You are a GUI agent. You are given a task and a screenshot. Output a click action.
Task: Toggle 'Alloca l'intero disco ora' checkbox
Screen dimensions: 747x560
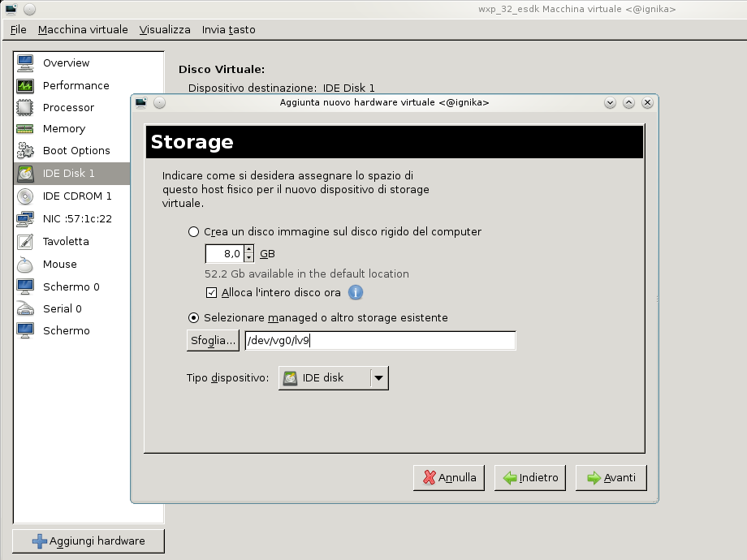(212, 293)
